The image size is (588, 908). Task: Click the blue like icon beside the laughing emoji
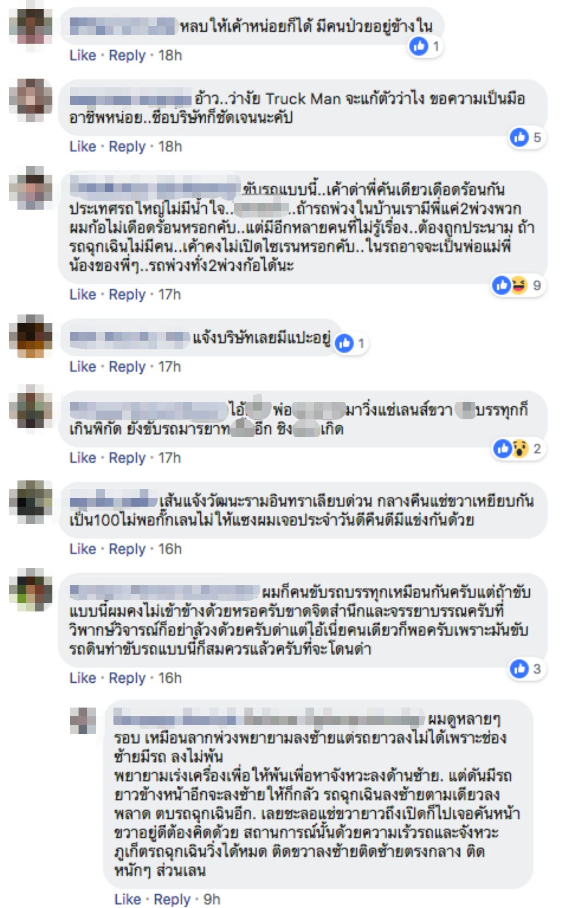502,285
